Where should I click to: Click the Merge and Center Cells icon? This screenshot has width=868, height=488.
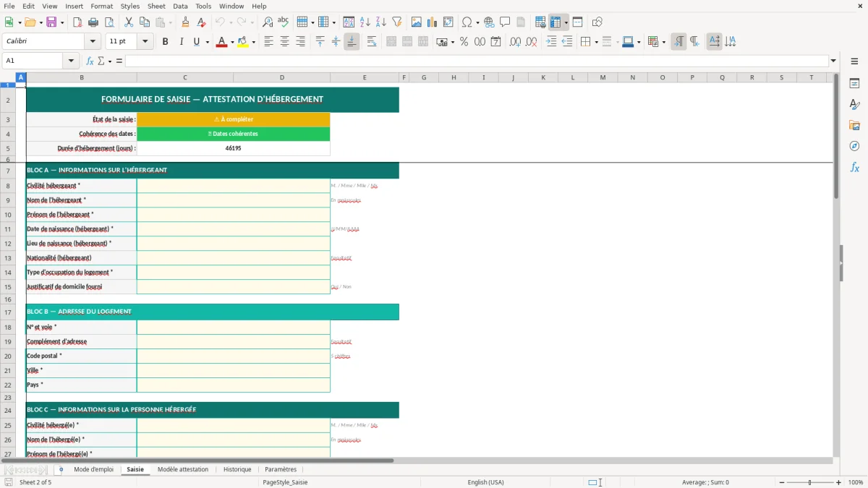[391, 42]
